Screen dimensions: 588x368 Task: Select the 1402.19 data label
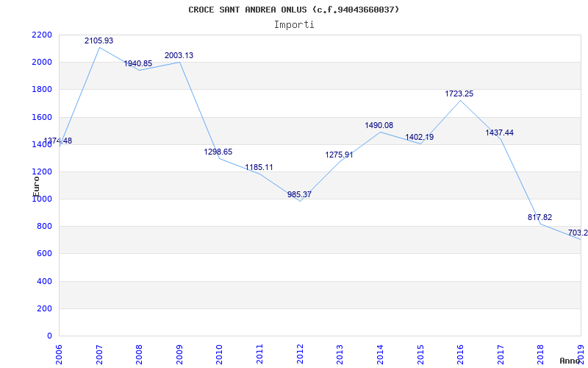coord(419,137)
